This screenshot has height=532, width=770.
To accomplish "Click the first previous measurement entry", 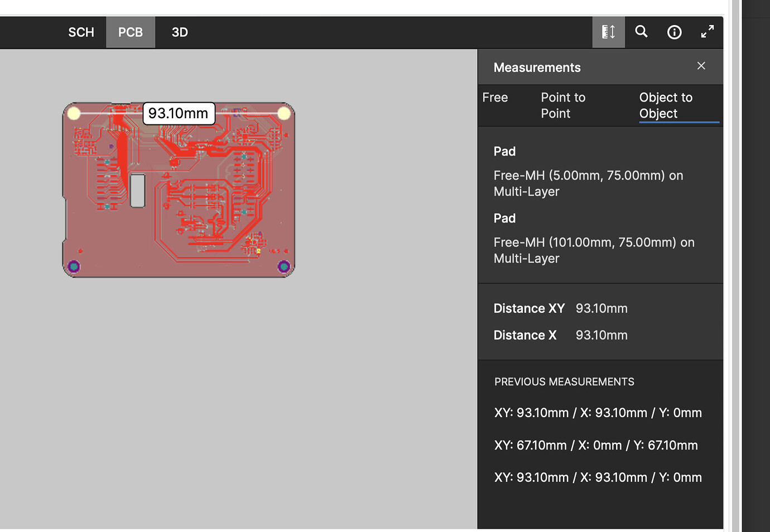I will [x=597, y=413].
